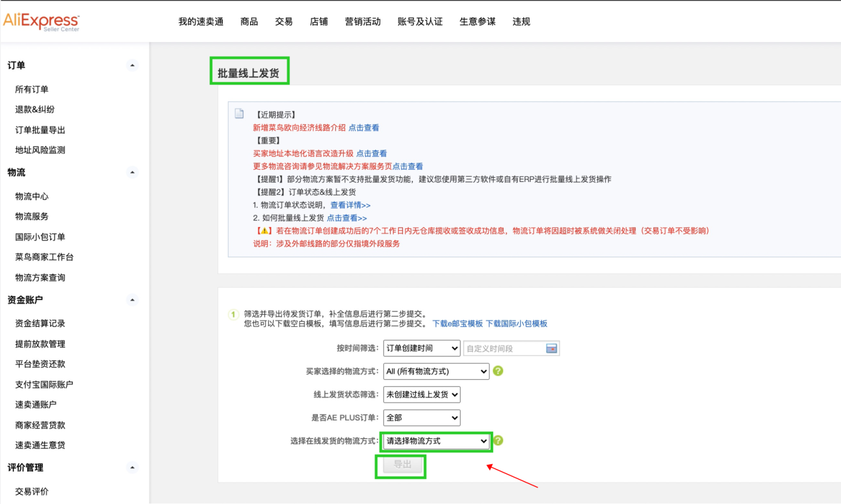841x504 pixels.
Task: Go to 交易评价 in sidebar
Action: coord(32,492)
